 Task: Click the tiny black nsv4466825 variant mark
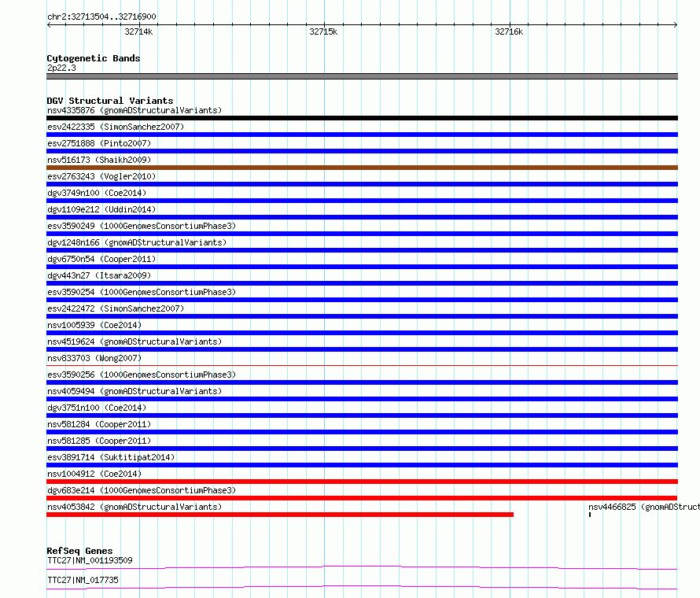coord(590,515)
